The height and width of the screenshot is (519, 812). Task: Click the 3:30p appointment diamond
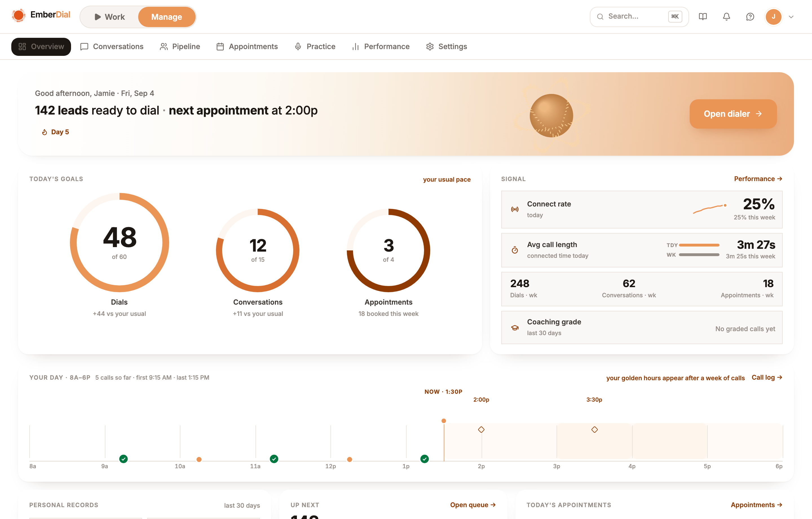tap(595, 430)
